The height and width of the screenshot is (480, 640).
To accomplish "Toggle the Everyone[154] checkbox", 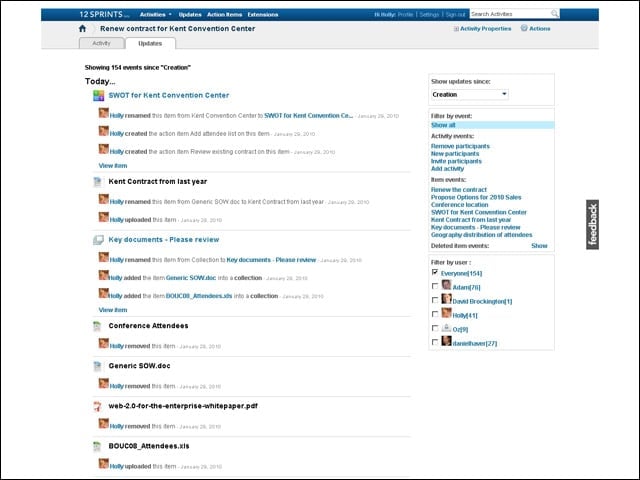I will [435, 272].
